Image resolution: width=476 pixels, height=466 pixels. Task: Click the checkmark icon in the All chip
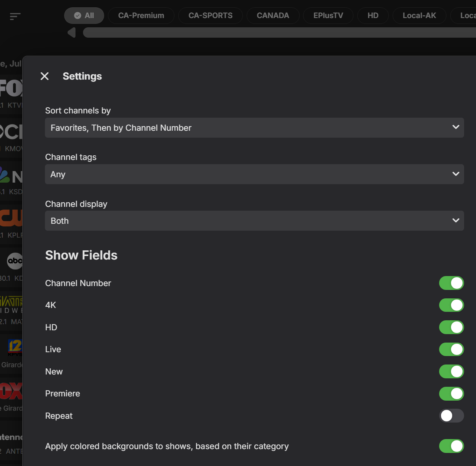pos(78,15)
